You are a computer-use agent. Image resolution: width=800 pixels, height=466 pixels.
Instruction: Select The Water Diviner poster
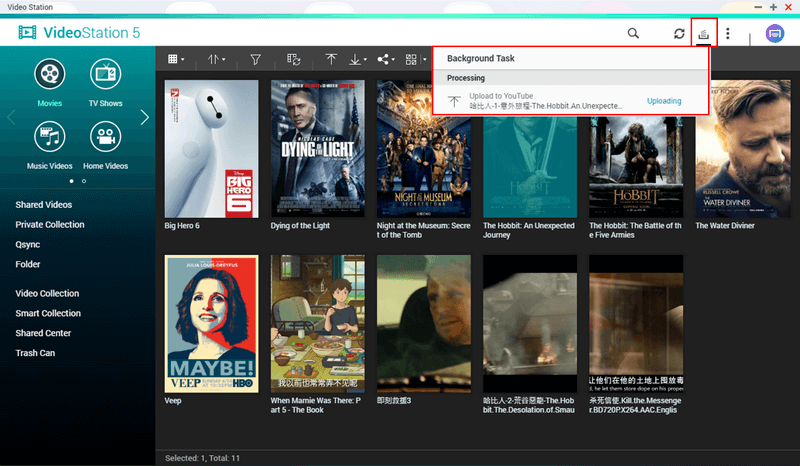pos(743,149)
